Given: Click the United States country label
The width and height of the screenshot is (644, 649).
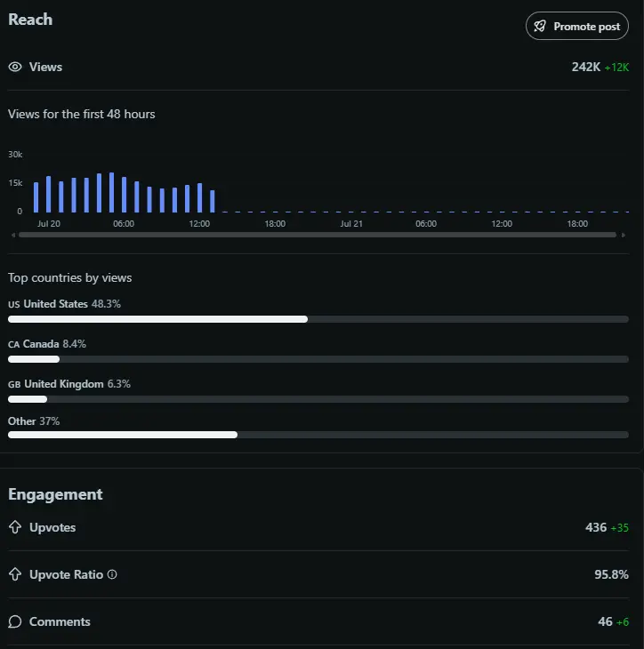Looking at the screenshot, I should [x=55, y=304].
